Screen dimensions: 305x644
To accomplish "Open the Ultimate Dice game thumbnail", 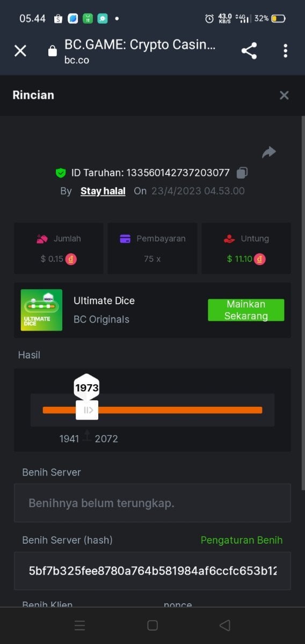I will (41, 310).
